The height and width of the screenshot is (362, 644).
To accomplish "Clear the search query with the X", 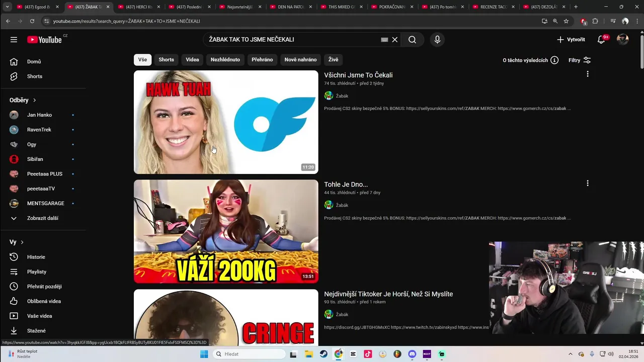I will click(x=395, y=40).
